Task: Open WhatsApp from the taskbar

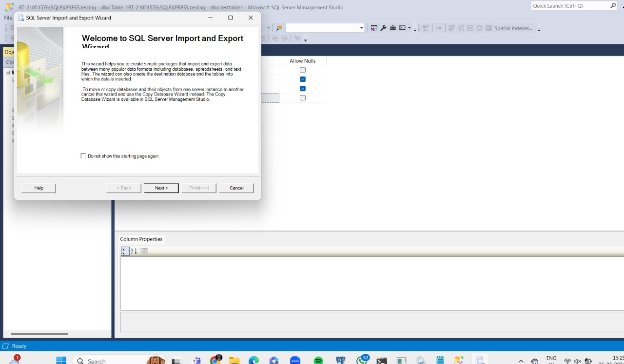Action: pyautogui.click(x=362, y=360)
